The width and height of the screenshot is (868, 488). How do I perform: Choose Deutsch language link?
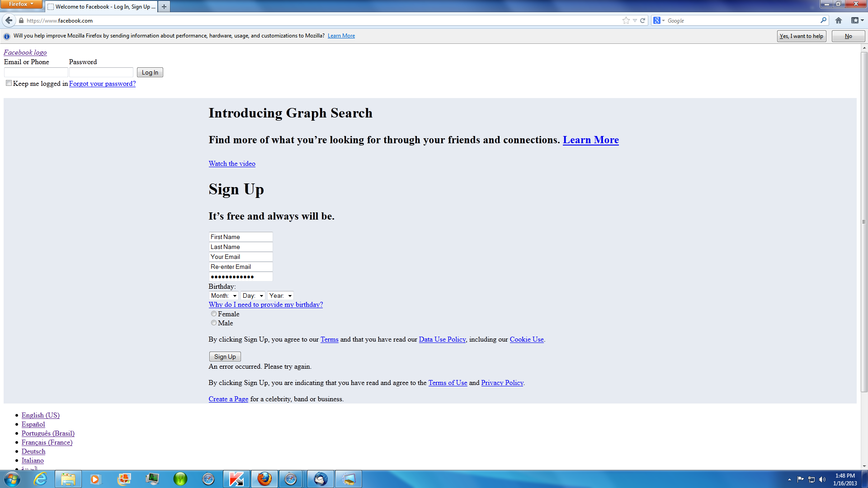(x=33, y=451)
